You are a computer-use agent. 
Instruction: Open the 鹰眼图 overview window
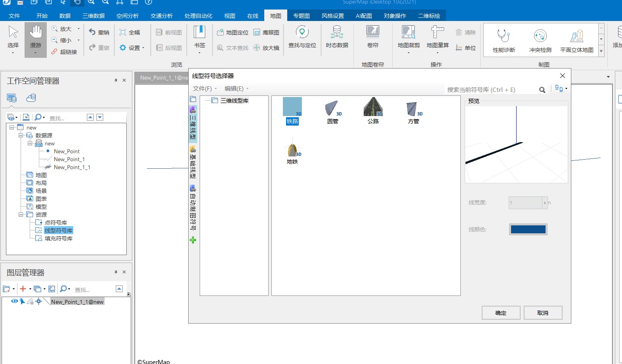coord(267,32)
